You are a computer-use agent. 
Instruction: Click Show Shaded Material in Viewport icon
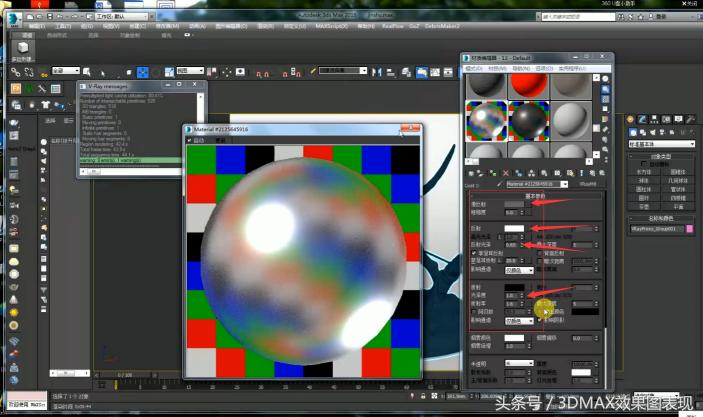click(x=569, y=173)
